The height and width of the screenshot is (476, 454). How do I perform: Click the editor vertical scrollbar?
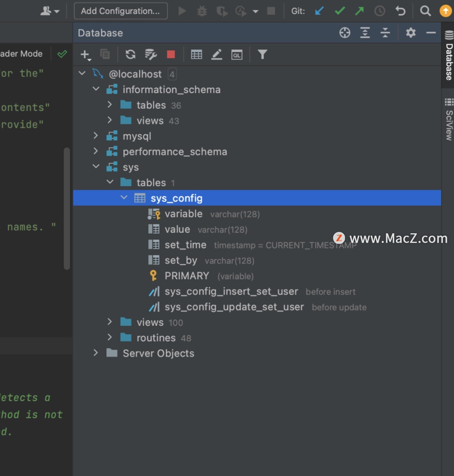pyautogui.click(x=67, y=208)
